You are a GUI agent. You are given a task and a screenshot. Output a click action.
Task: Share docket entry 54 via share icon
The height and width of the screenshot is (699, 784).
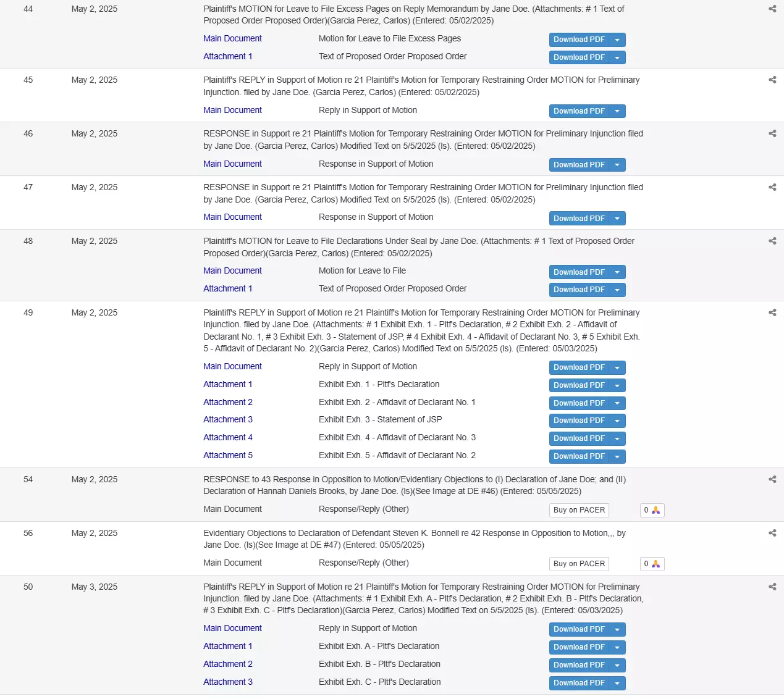click(x=772, y=479)
